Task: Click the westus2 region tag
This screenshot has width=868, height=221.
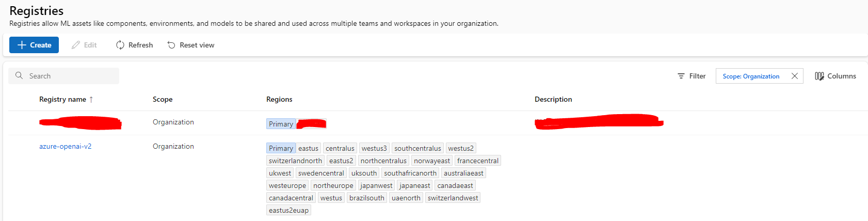Action: (x=461, y=148)
